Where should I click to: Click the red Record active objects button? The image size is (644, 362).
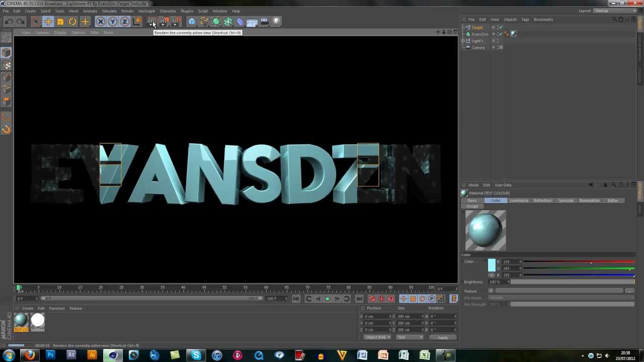pos(372,299)
